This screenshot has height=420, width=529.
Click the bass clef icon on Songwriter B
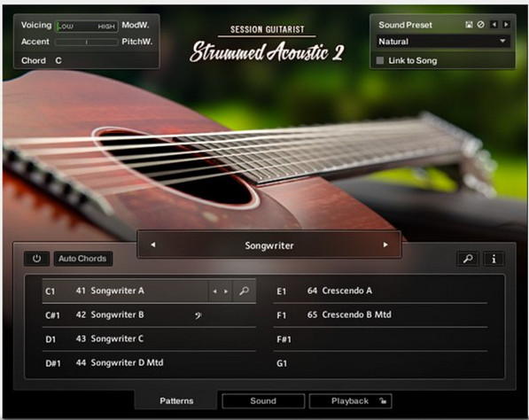[198, 315]
